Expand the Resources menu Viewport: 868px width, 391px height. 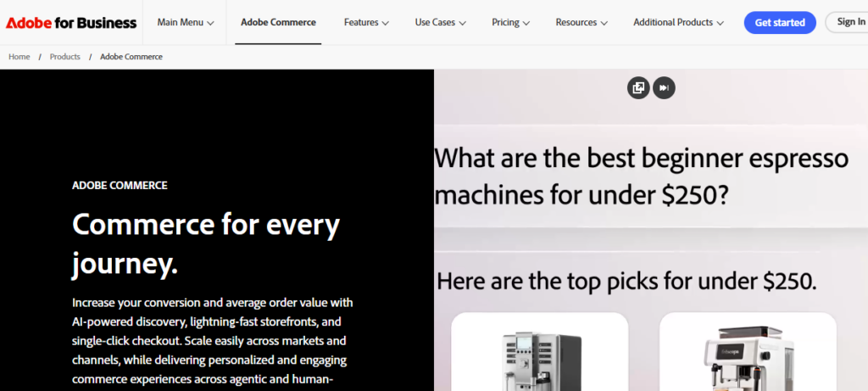pos(581,23)
